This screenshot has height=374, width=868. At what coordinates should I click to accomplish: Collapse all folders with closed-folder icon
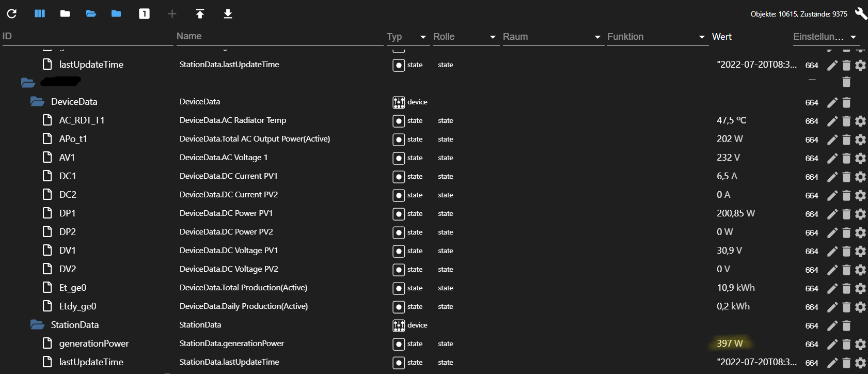tap(65, 13)
